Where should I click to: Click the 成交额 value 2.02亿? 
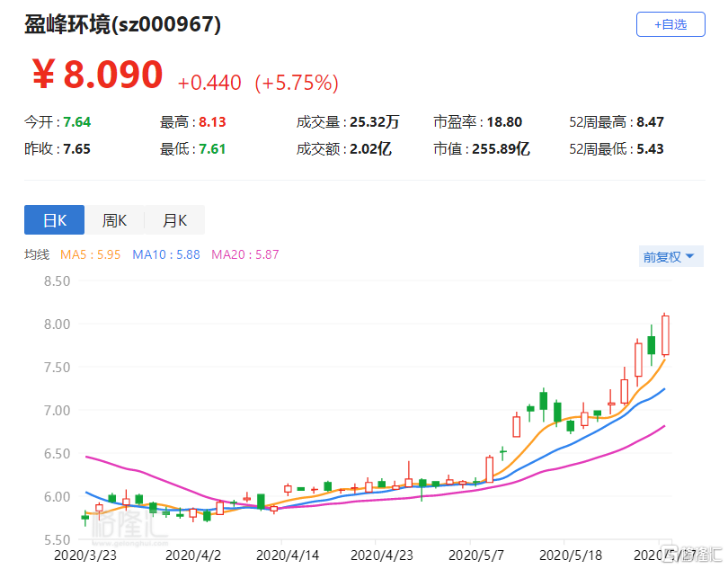pos(370,149)
